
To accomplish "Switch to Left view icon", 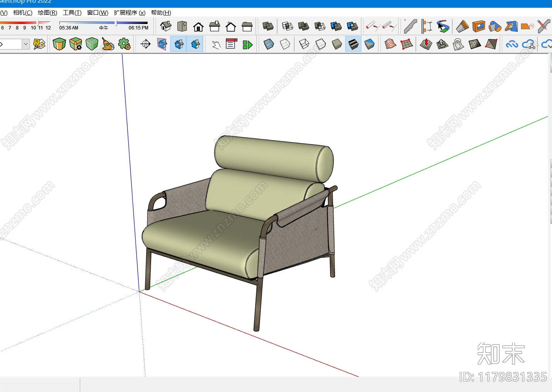I will [x=247, y=26].
